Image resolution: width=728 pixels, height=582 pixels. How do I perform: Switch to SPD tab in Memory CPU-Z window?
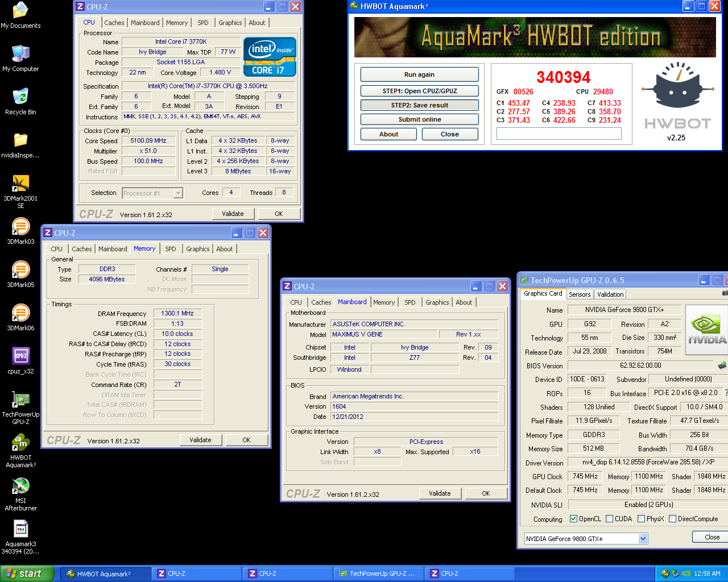pyautogui.click(x=170, y=249)
